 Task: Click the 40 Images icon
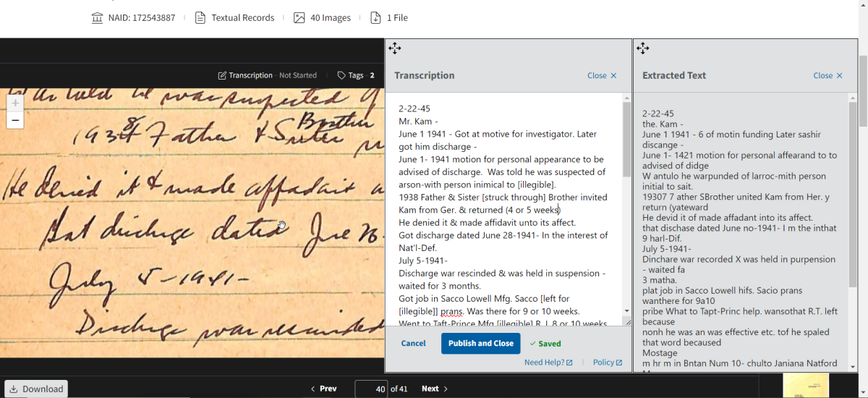click(299, 17)
